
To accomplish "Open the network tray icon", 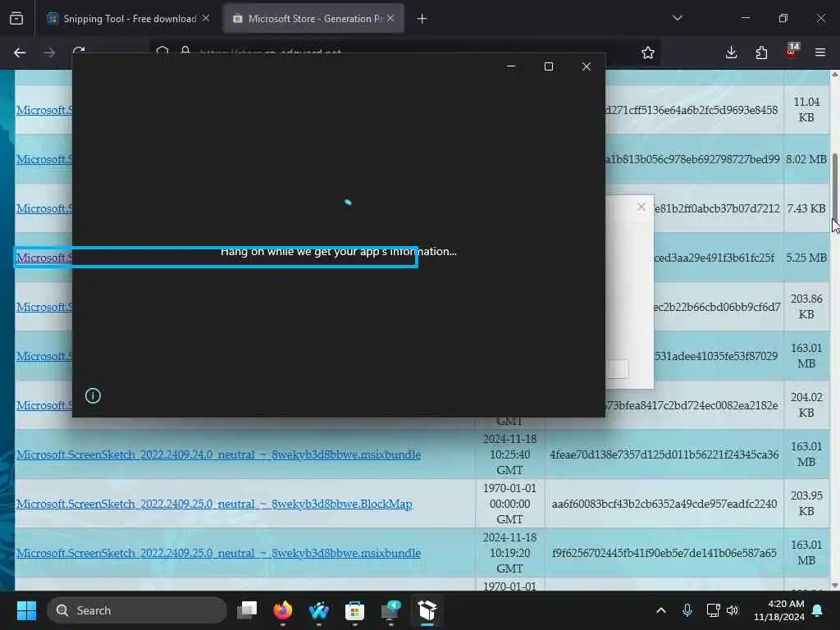I will coord(713,610).
